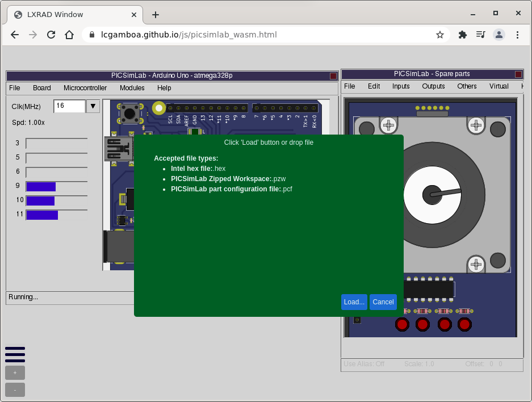The width and height of the screenshot is (532, 402).
Task: Click the clock frequency field showing 16
Action: (69, 106)
